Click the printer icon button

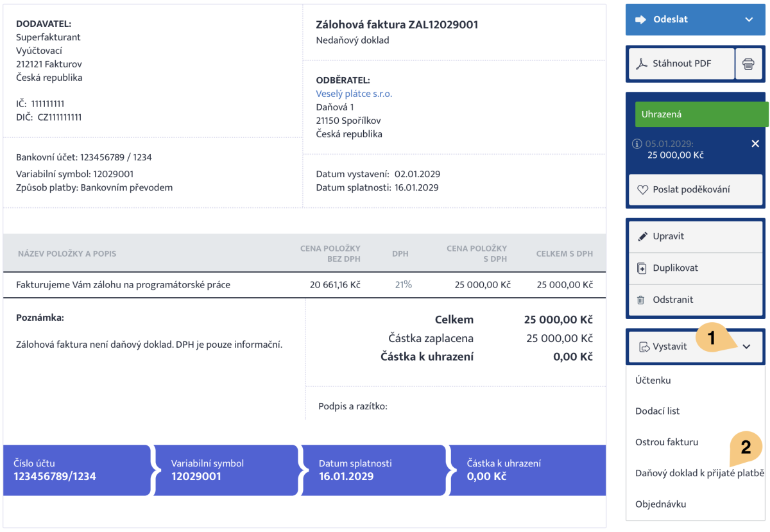[748, 64]
